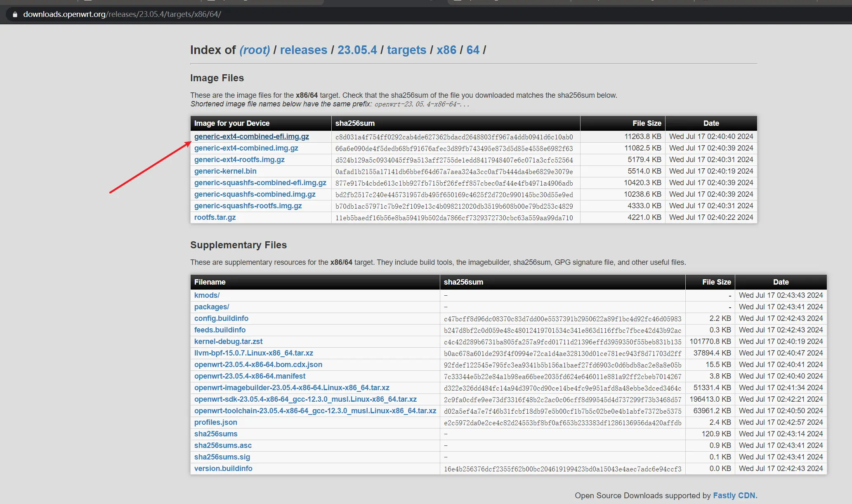Download generic-kernel.bin file

point(225,171)
